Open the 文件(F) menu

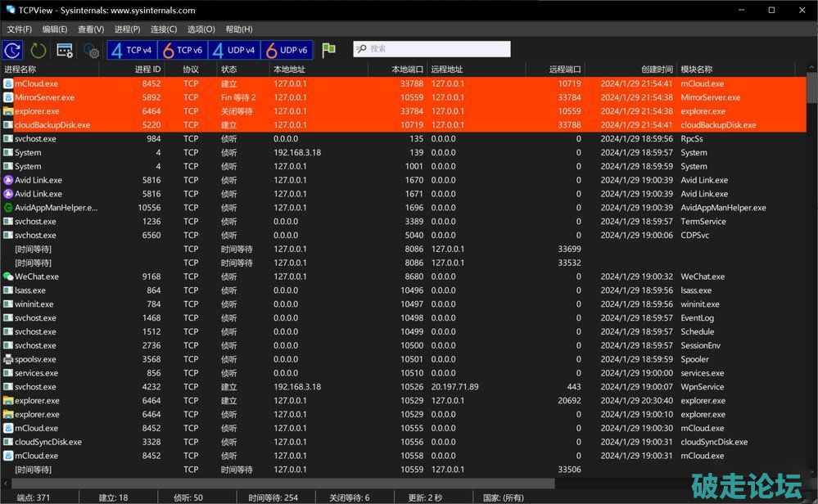pos(19,29)
